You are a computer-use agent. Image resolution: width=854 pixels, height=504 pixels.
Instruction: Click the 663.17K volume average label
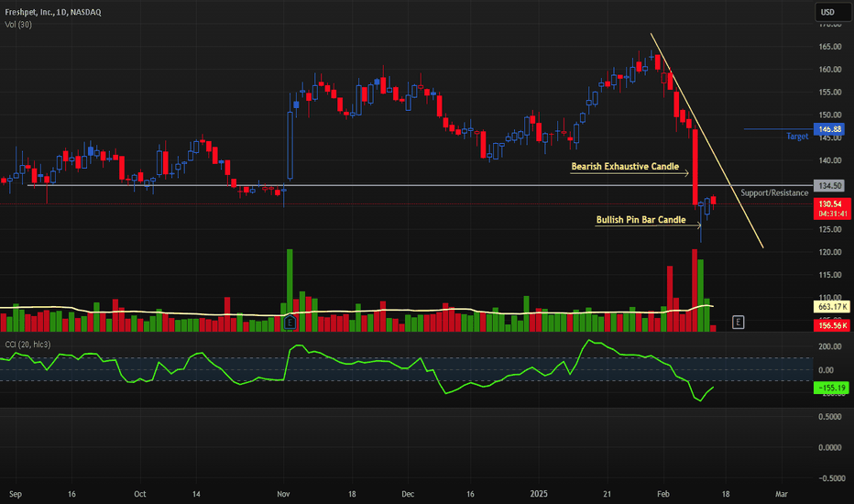[832, 307]
